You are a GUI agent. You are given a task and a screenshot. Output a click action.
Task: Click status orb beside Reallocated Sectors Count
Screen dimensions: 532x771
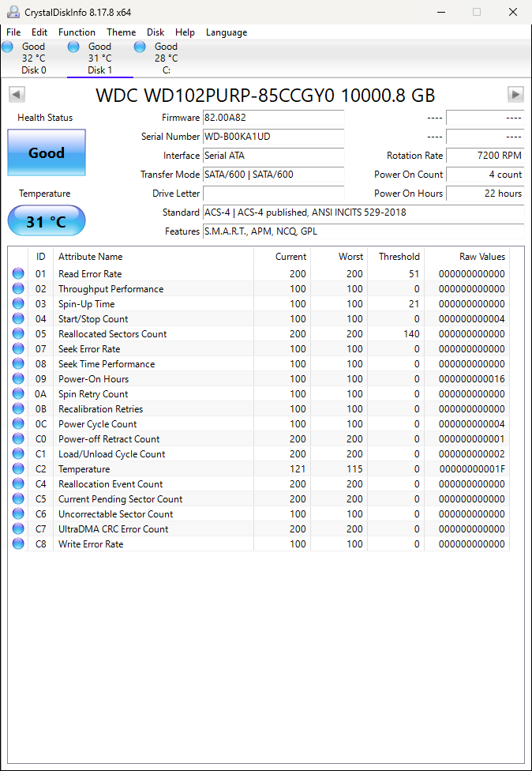(x=18, y=334)
